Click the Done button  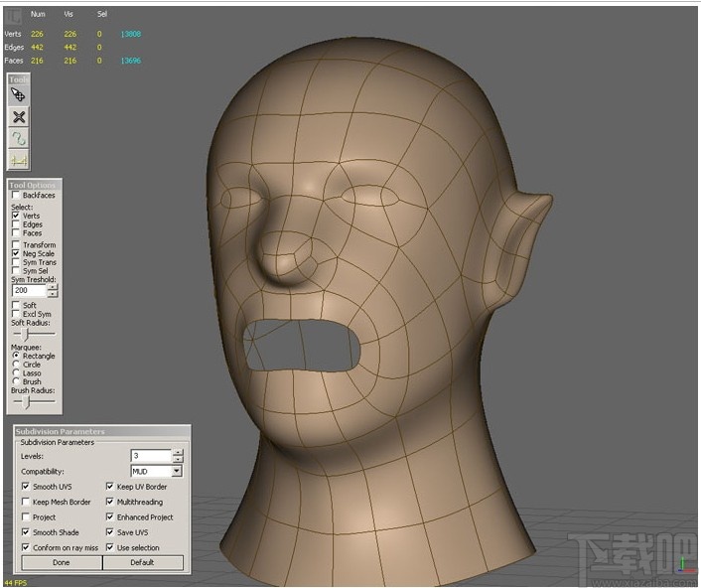tap(62, 562)
